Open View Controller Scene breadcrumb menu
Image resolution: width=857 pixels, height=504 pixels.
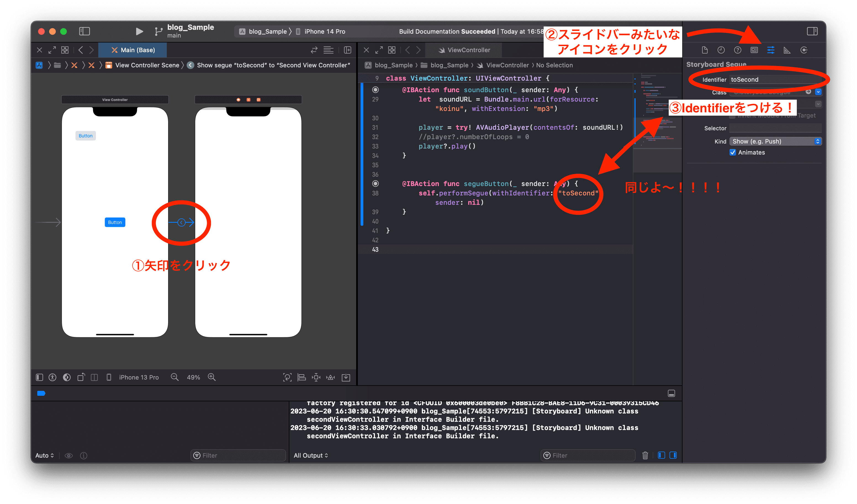[142, 65]
